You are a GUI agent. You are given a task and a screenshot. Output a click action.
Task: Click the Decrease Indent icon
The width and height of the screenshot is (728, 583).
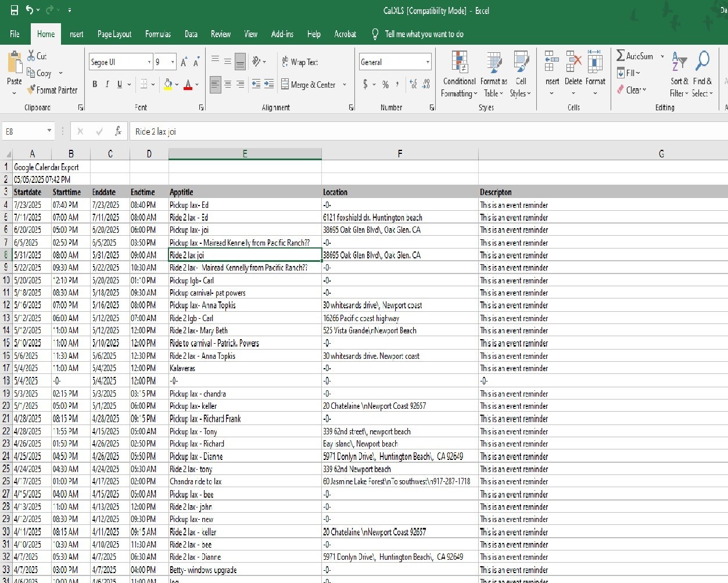256,84
